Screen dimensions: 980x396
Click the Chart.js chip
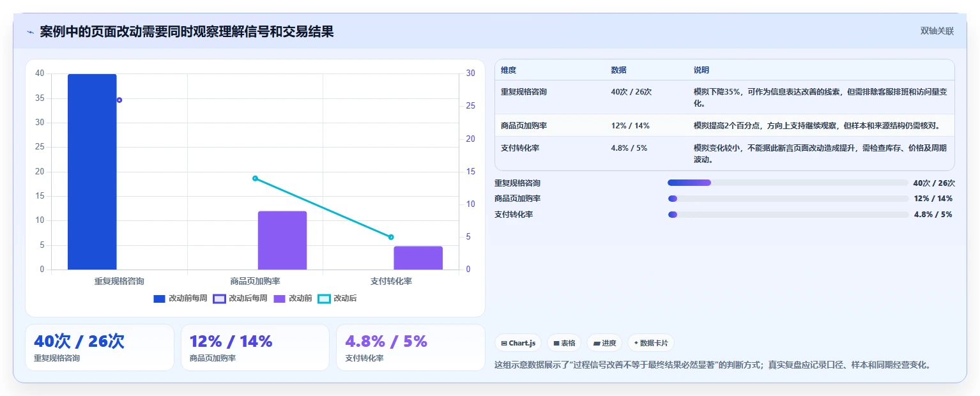click(x=518, y=343)
